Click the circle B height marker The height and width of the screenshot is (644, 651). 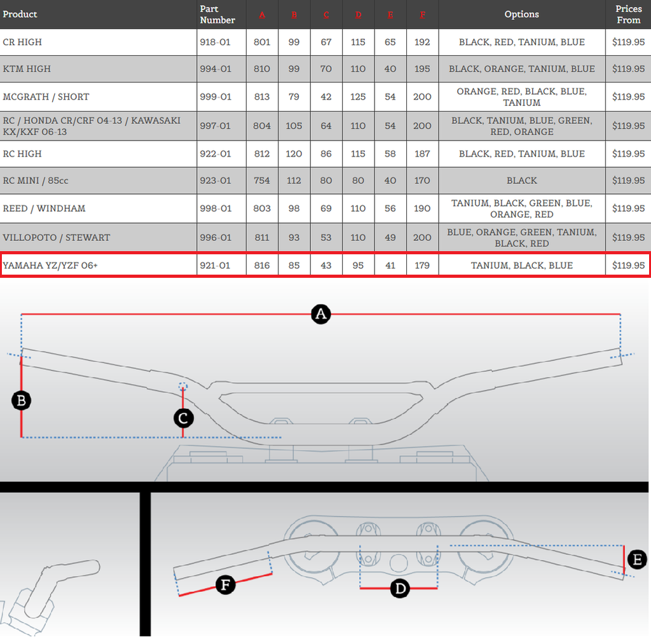tap(22, 401)
